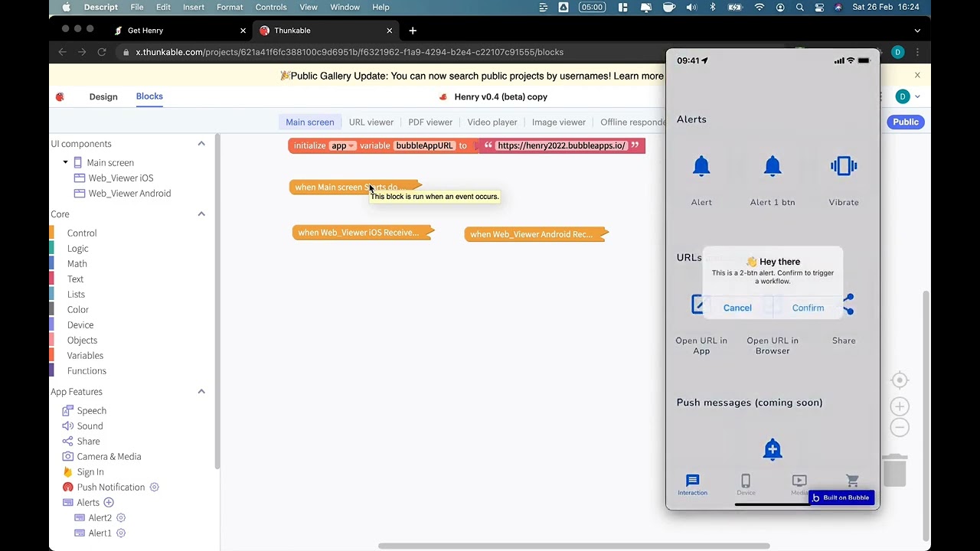Viewport: 980px width, 551px height.
Task: Click the when Web_Viewer Android Rec block
Action: 536,233
